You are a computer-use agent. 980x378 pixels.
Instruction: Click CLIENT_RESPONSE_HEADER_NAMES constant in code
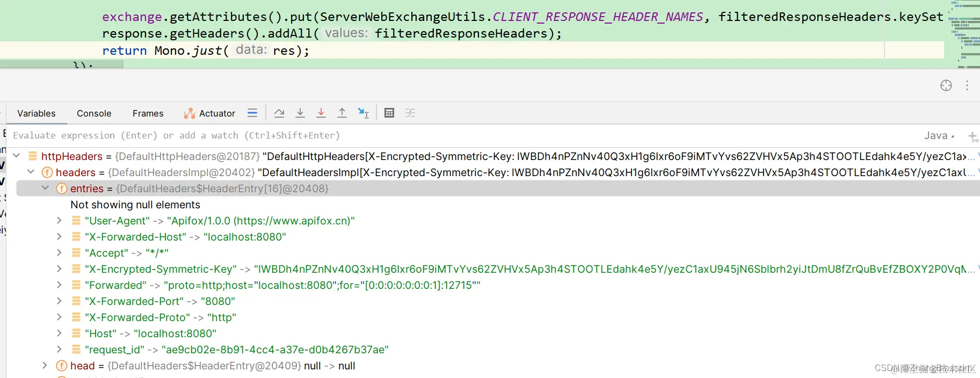click(x=598, y=17)
